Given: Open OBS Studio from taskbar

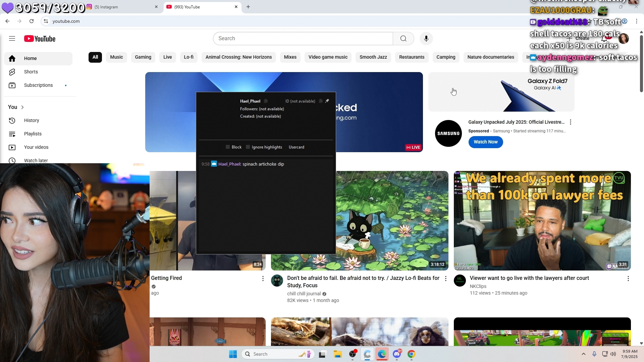Looking at the screenshot, I should coord(353,354).
